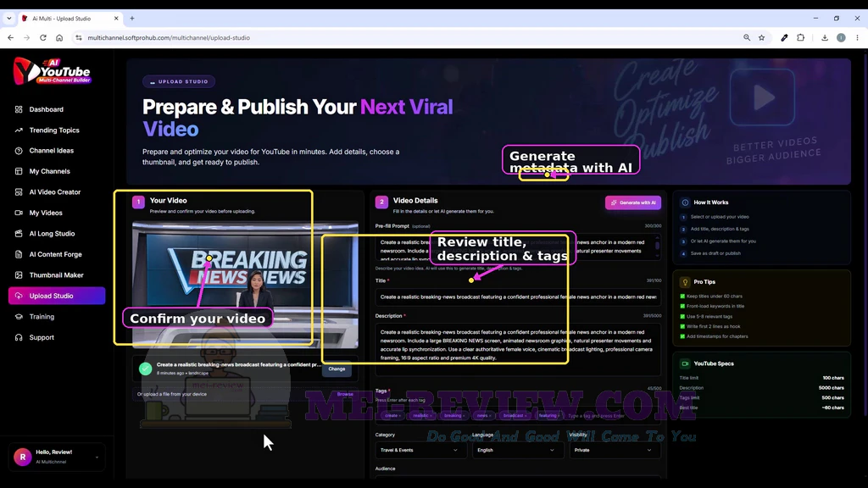
Task: Click the Upload Studio badge label
Action: pos(179,81)
